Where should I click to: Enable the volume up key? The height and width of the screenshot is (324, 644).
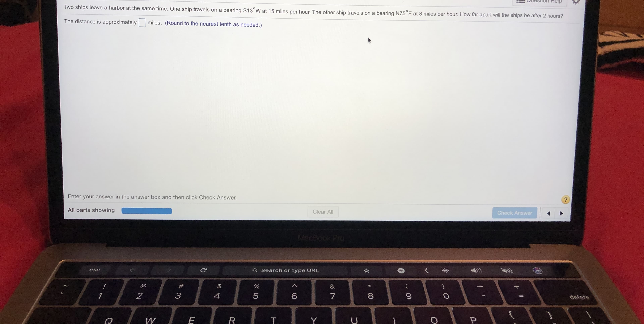tap(475, 270)
